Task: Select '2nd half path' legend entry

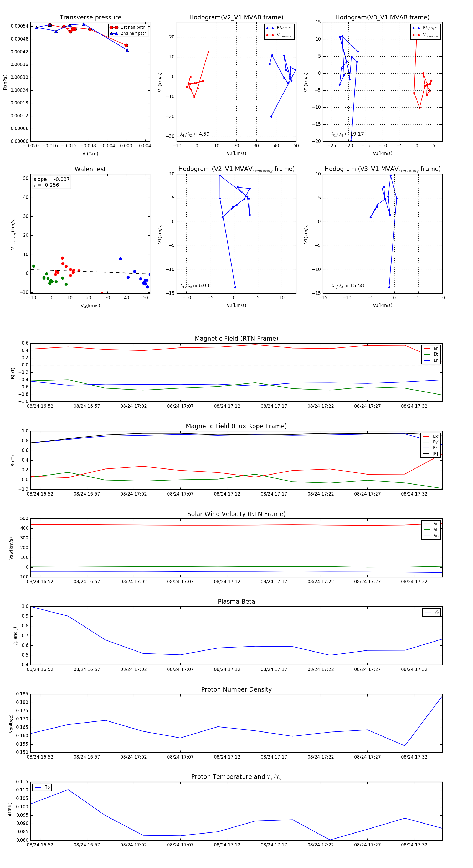Action: (128, 33)
